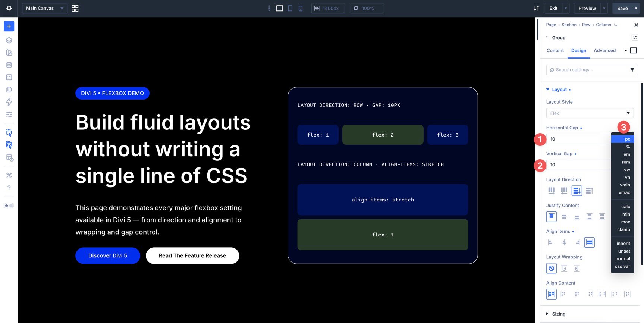Open the Preview button dropdown arrow
This screenshot has height=323, width=644.
604,8
